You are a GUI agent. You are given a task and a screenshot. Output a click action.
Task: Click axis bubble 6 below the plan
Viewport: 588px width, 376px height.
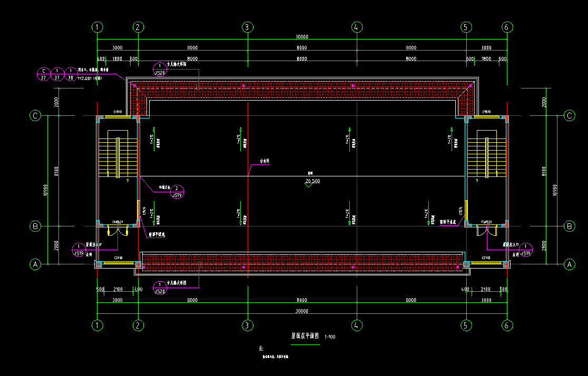point(507,325)
